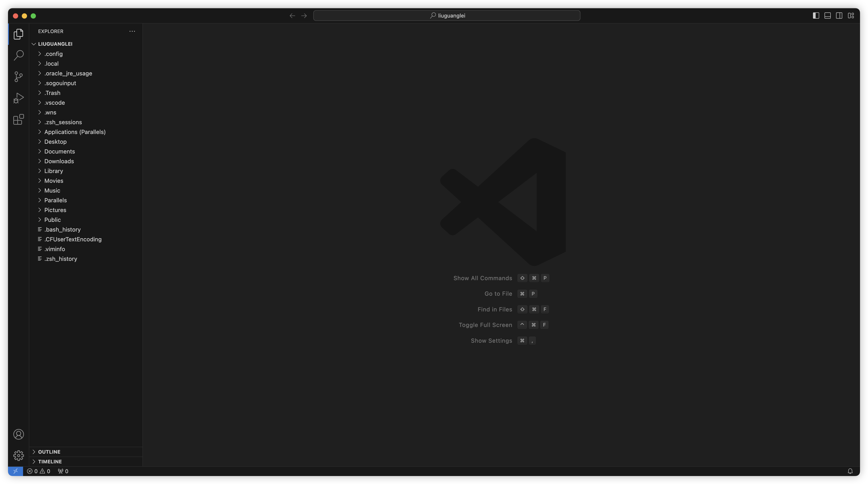The height and width of the screenshot is (484, 868).
Task: Open Explorer's Views and More Actions menu
Action: click(132, 31)
